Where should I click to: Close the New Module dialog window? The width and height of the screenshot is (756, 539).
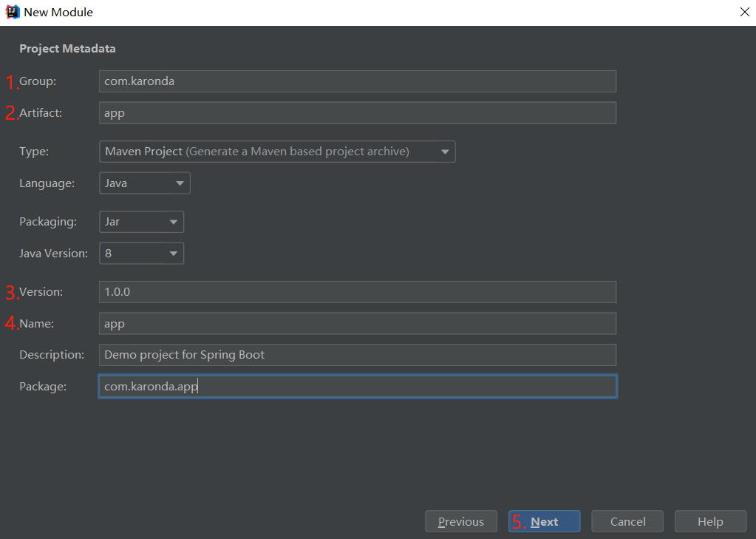coord(744,12)
